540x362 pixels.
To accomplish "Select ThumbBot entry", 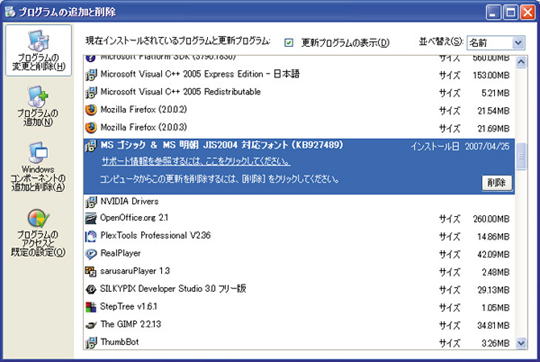I will coord(299,343).
